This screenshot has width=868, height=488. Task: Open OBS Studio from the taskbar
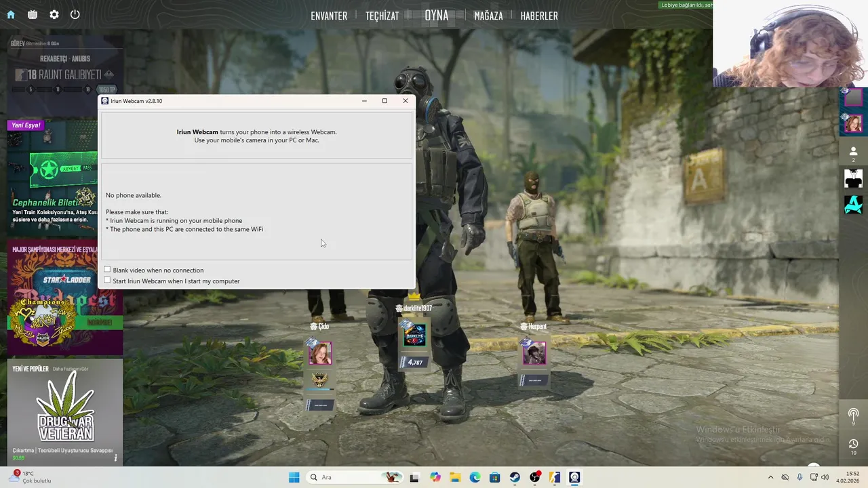click(535, 477)
